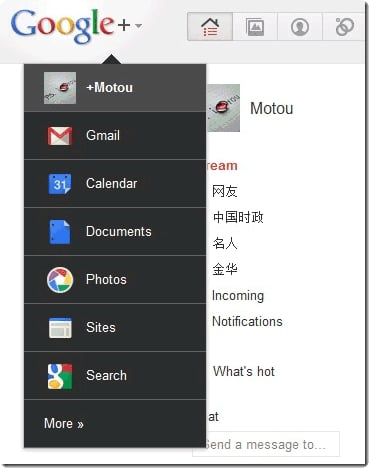Open the Circles toolbar icon

click(x=344, y=27)
